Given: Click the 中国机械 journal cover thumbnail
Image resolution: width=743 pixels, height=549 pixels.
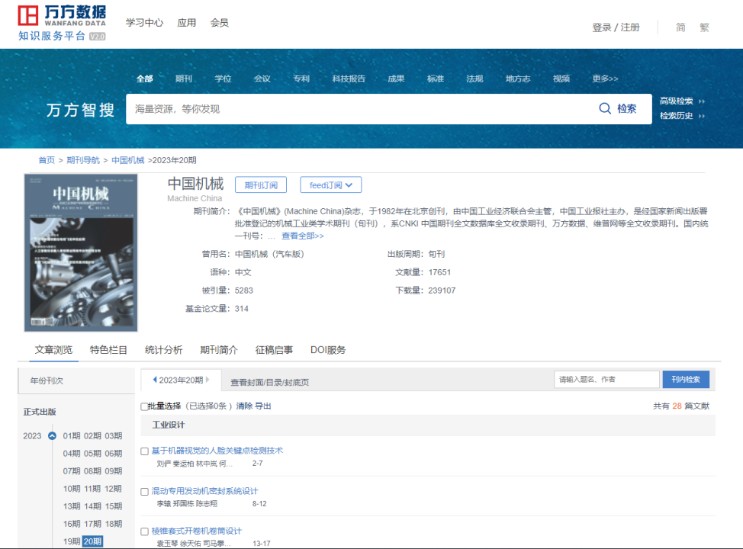Looking at the screenshot, I should [x=81, y=252].
